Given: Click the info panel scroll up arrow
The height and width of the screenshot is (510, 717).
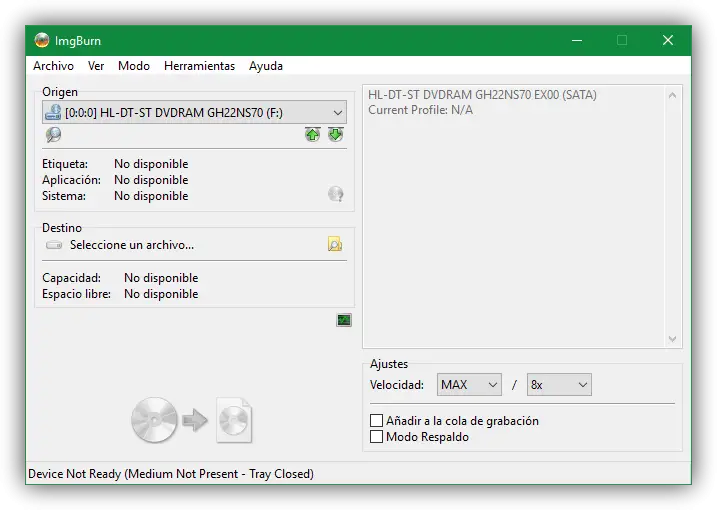Looking at the screenshot, I should (672, 95).
